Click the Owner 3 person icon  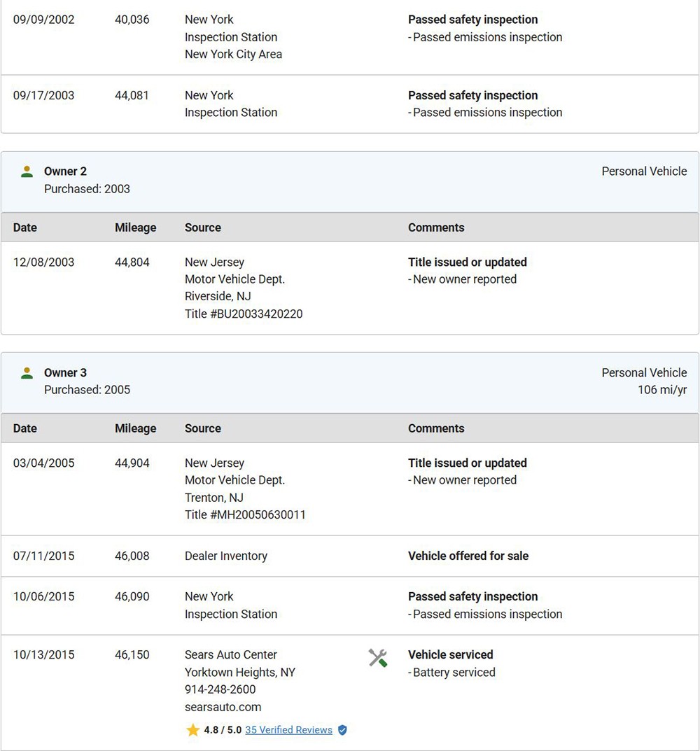click(x=27, y=373)
